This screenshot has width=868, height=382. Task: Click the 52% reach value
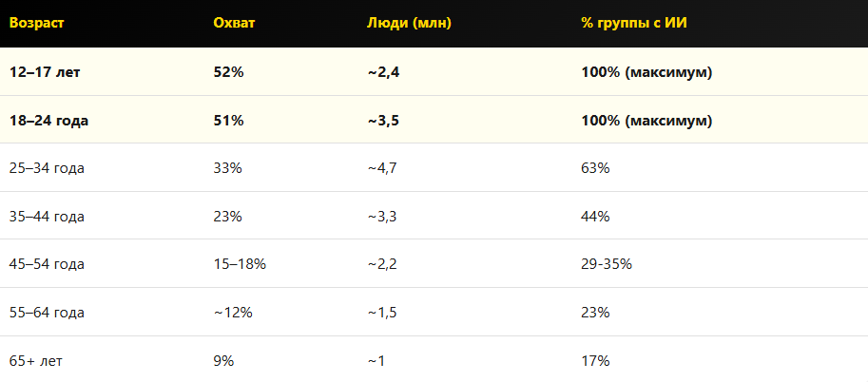[x=228, y=72]
